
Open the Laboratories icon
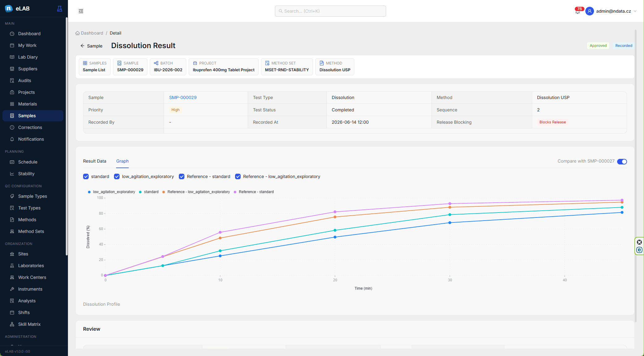click(12, 266)
